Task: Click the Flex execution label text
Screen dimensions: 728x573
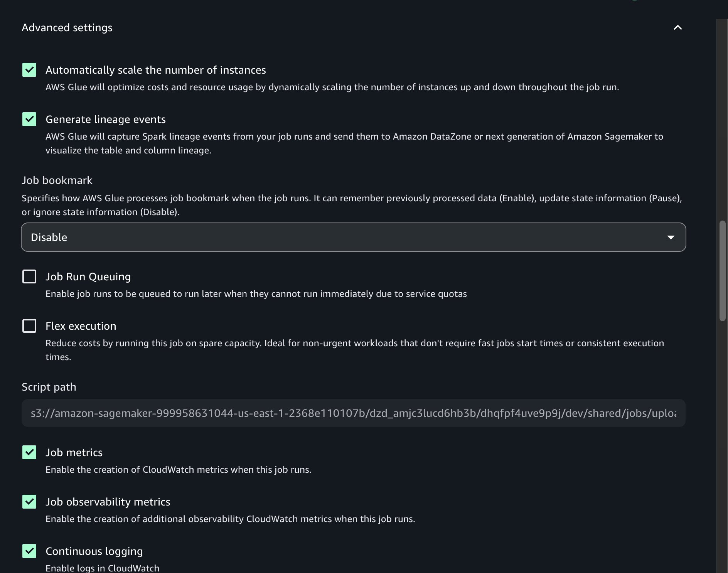Action: tap(81, 326)
